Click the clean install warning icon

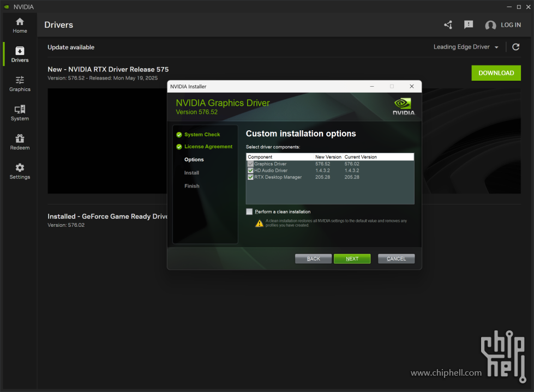[260, 223]
